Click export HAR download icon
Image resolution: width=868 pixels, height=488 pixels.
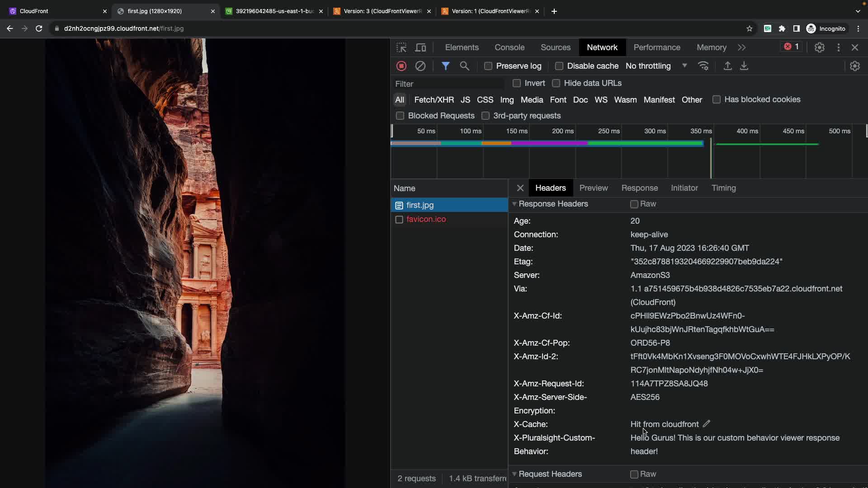tap(744, 66)
